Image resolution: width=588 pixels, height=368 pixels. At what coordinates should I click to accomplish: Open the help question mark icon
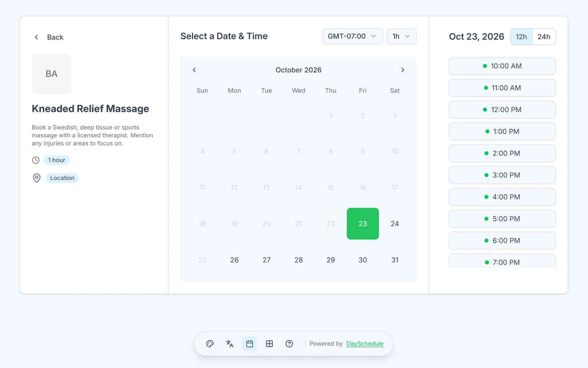(x=289, y=344)
